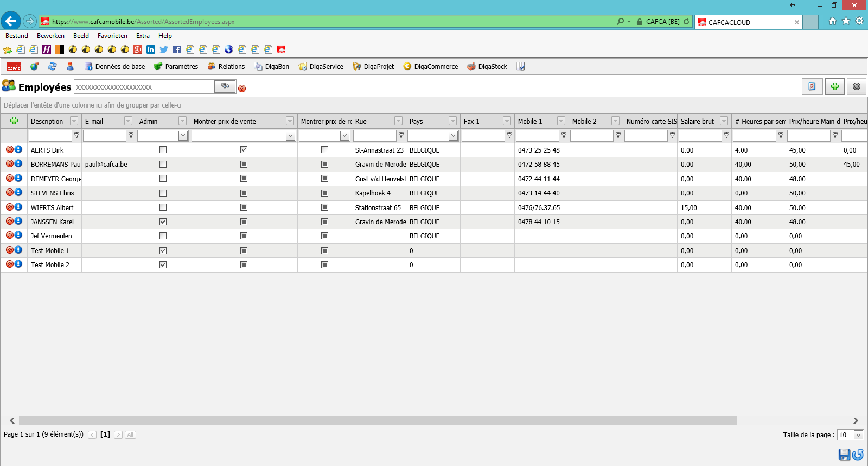Clear the employee search with the red icon
This screenshot has height=467, width=868.
242,89
